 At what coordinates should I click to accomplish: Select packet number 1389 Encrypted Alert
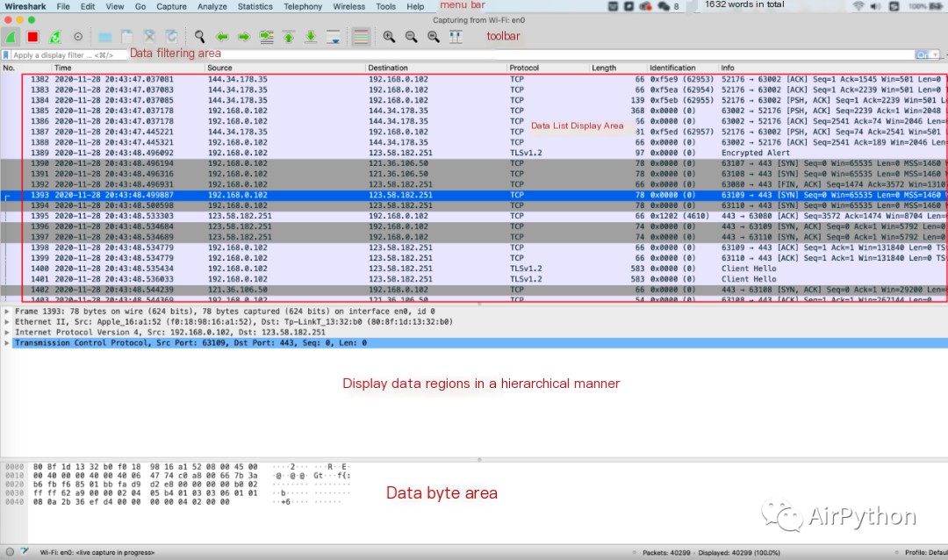[x=474, y=153]
